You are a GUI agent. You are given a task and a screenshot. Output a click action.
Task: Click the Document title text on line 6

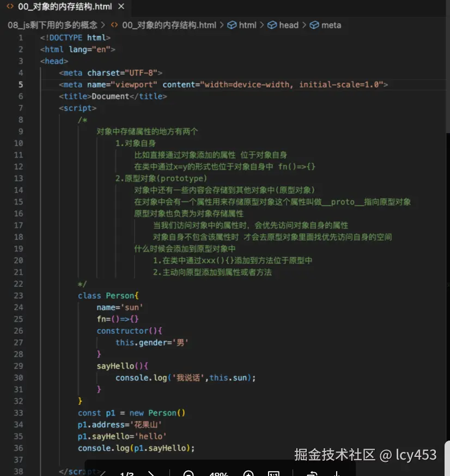(111, 97)
